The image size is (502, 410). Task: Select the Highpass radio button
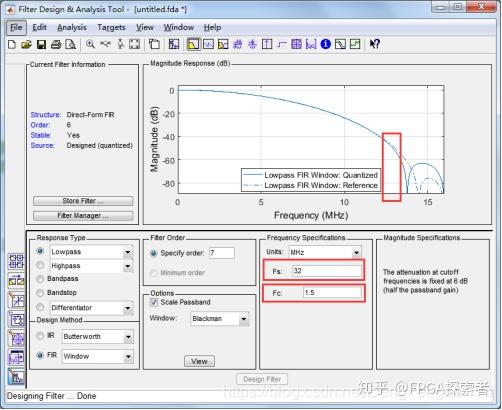coord(40,265)
